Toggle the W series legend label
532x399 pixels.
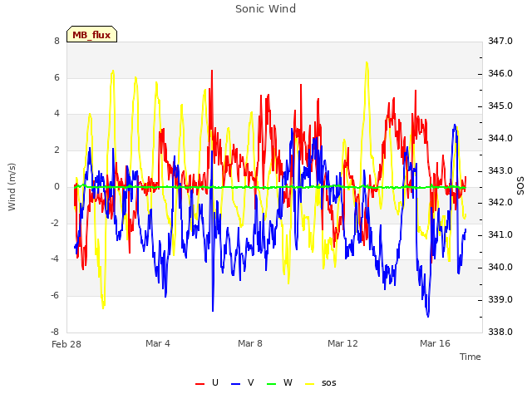288,382
